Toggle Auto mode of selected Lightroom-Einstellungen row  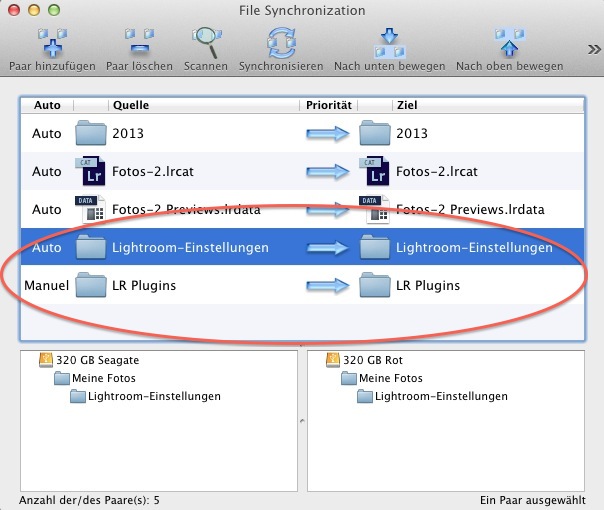click(47, 247)
